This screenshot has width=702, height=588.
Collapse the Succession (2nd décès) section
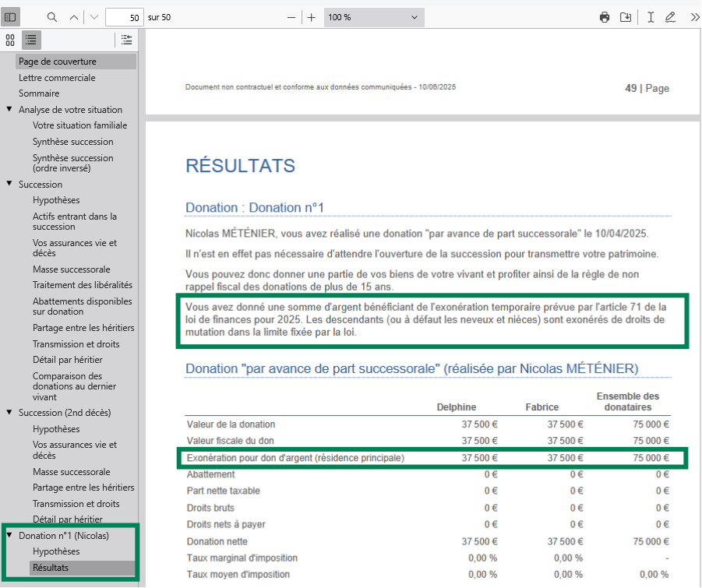click(x=9, y=412)
